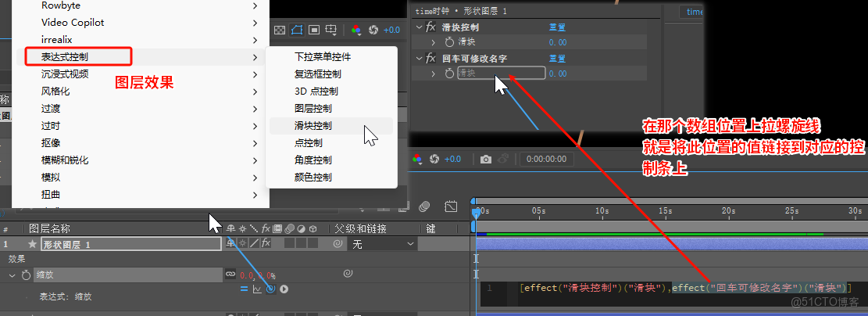Toggle motion blur box on 形状图层 1
Viewport: 868px width, 316px height.
coord(290,243)
